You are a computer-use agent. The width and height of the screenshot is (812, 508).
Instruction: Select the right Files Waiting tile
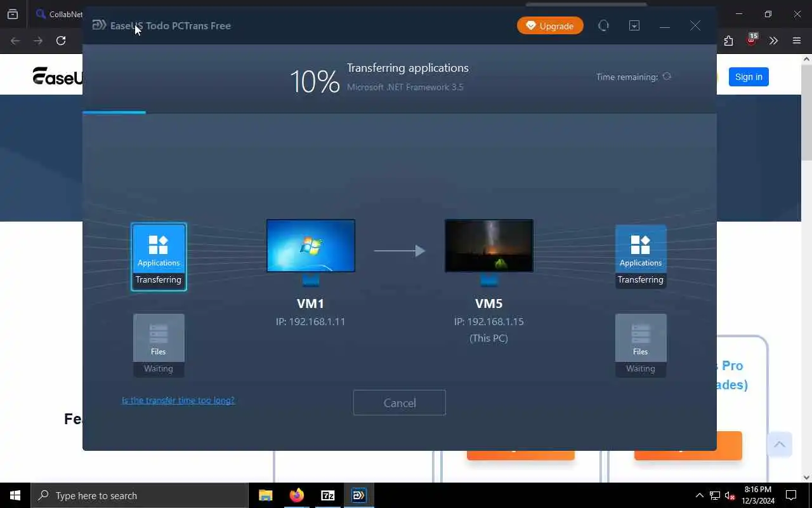641,345
